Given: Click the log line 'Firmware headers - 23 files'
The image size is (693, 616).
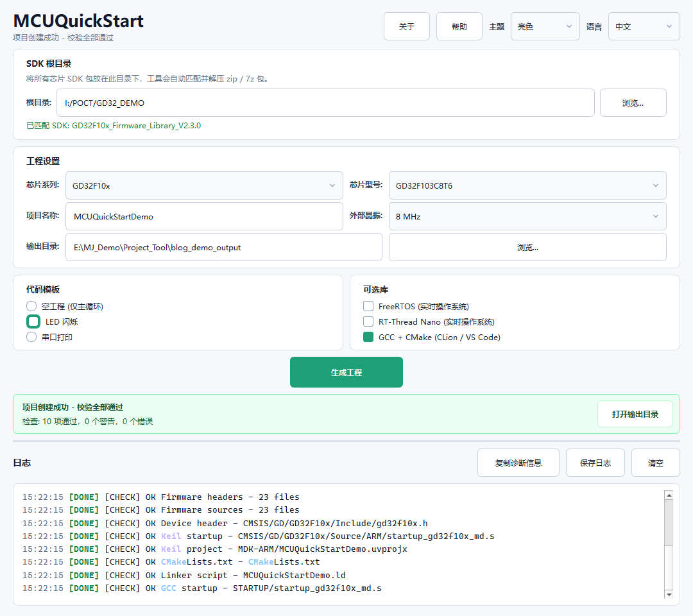Looking at the screenshot, I should pyautogui.click(x=161, y=497).
